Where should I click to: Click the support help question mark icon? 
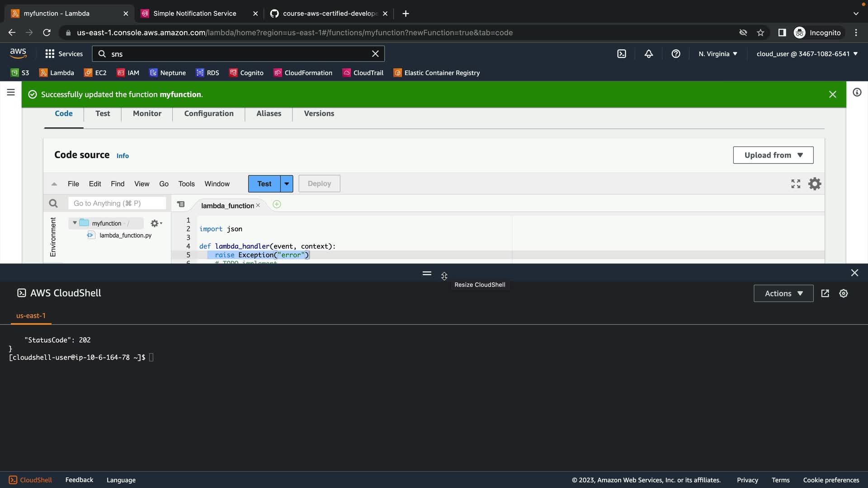pos(676,54)
